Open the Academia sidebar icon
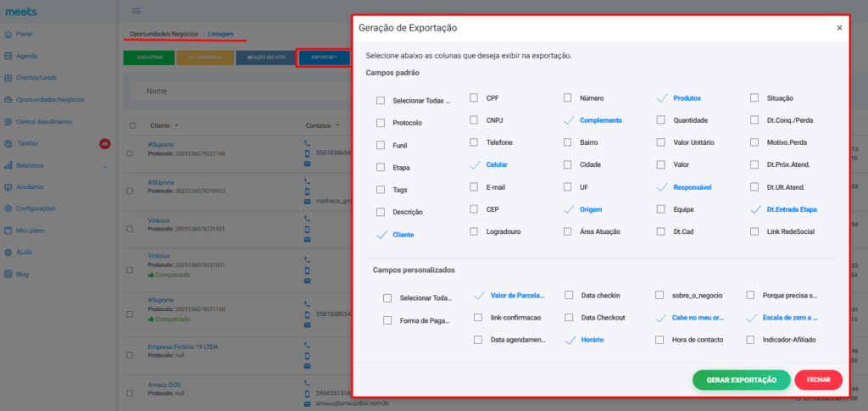 click(x=8, y=186)
